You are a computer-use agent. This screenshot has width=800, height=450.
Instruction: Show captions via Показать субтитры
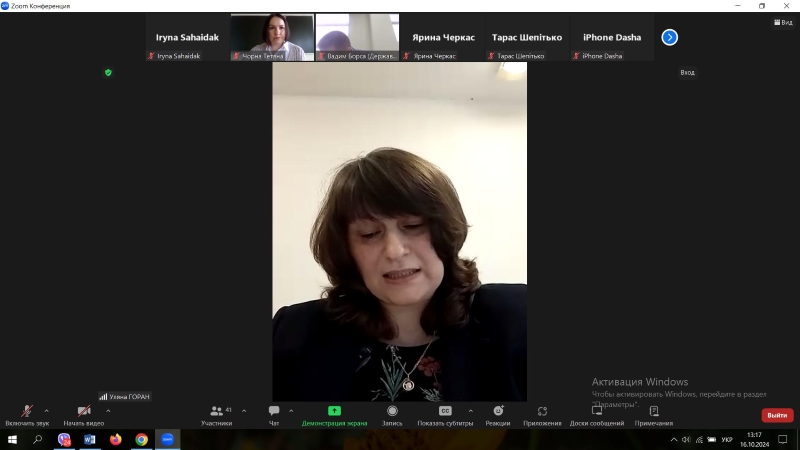pyautogui.click(x=445, y=415)
